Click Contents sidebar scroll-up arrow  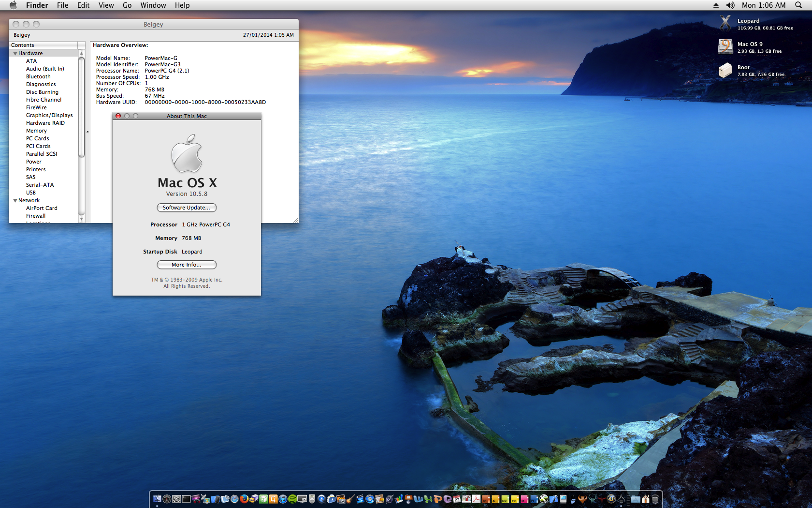[81, 53]
